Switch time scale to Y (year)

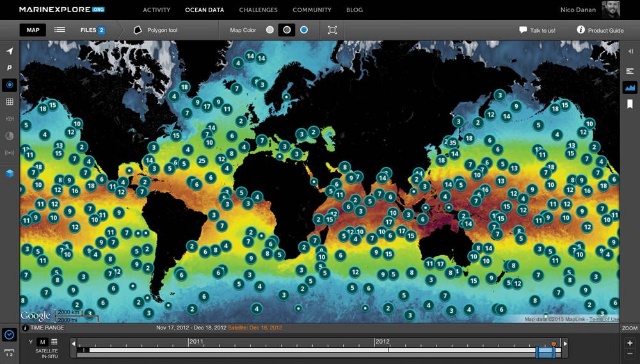[x=31, y=342]
